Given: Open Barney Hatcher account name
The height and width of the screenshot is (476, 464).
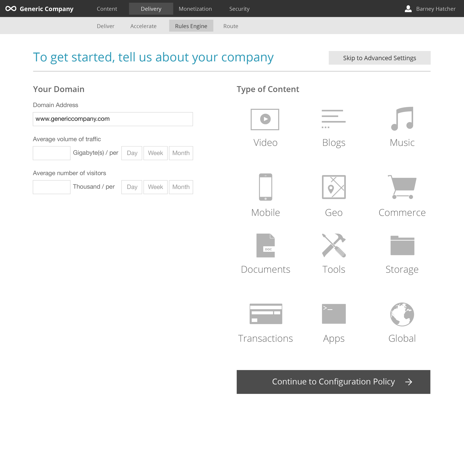Looking at the screenshot, I should [436, 9].
